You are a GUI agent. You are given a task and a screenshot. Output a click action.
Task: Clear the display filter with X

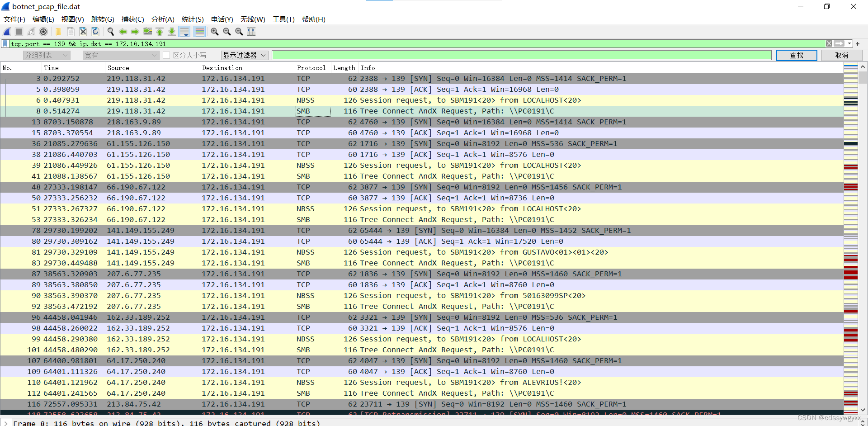(x=829, y=44)
